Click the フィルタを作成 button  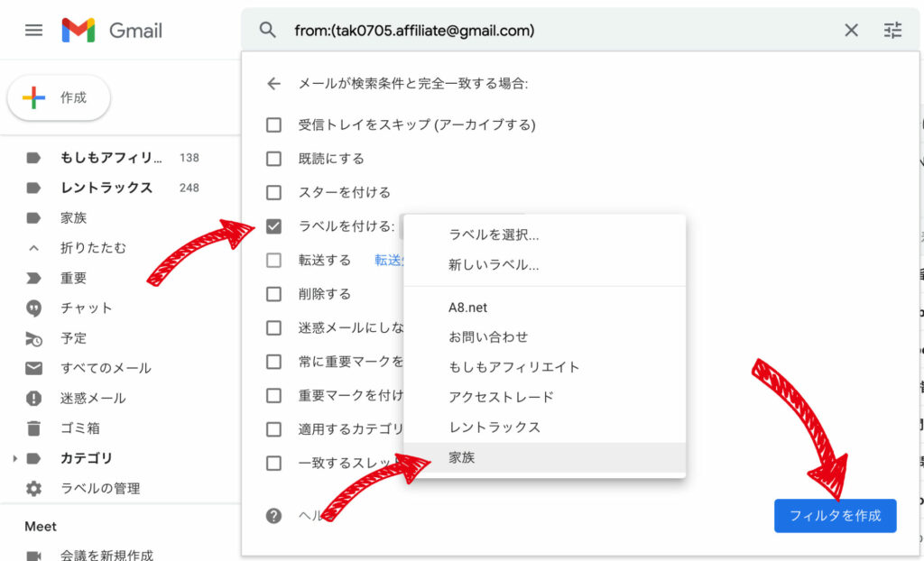coord(835,516)
